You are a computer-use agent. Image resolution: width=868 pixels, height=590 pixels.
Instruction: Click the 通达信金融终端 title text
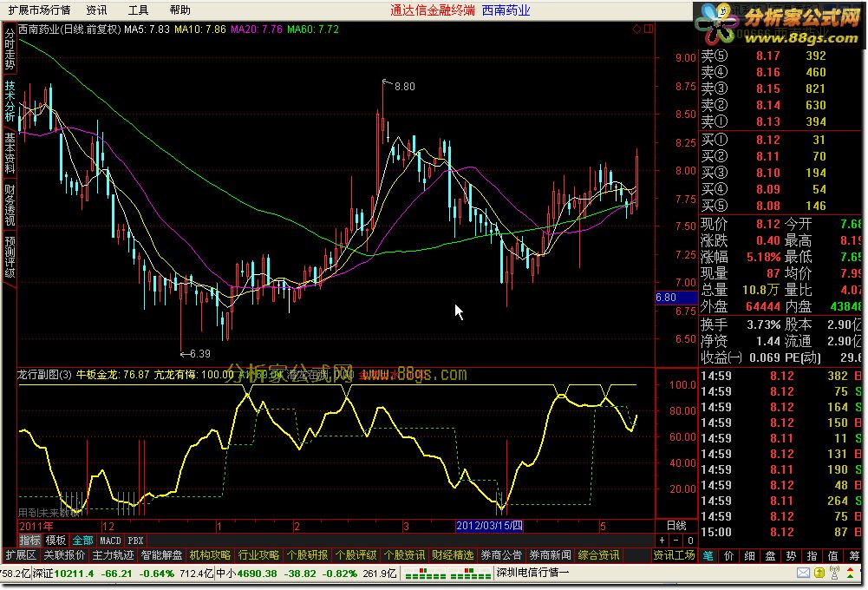tap(433, 10)
